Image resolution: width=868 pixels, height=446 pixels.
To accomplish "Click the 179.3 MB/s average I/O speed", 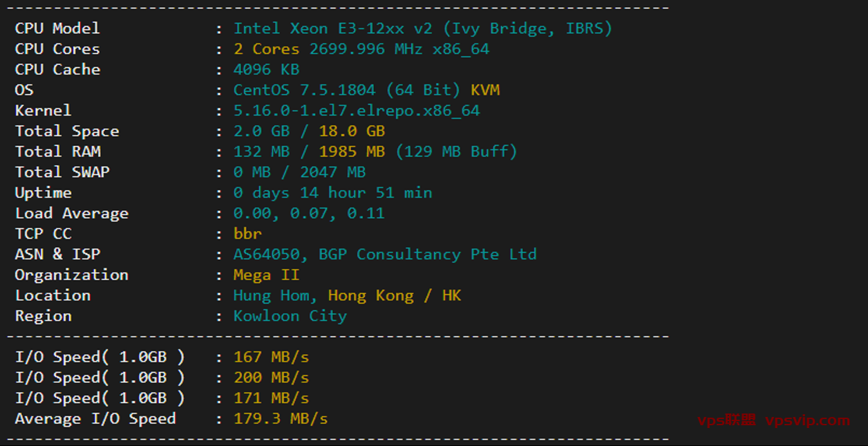I will click(281, 419).
